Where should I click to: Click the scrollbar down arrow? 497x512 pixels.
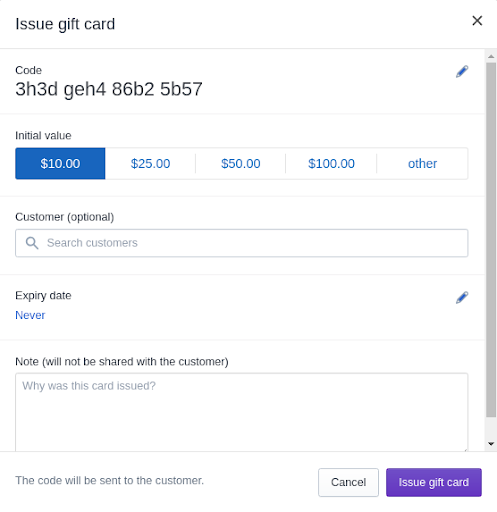[x=491, y=444]
